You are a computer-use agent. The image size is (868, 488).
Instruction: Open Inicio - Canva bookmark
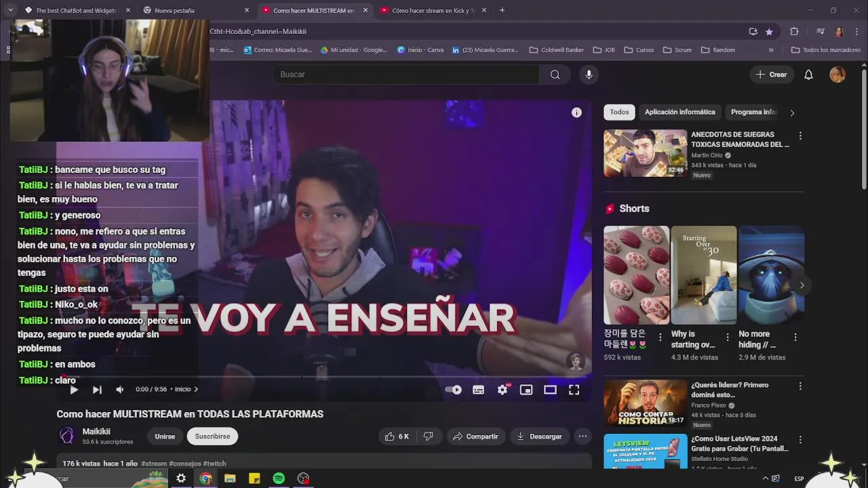click(420, 50)
